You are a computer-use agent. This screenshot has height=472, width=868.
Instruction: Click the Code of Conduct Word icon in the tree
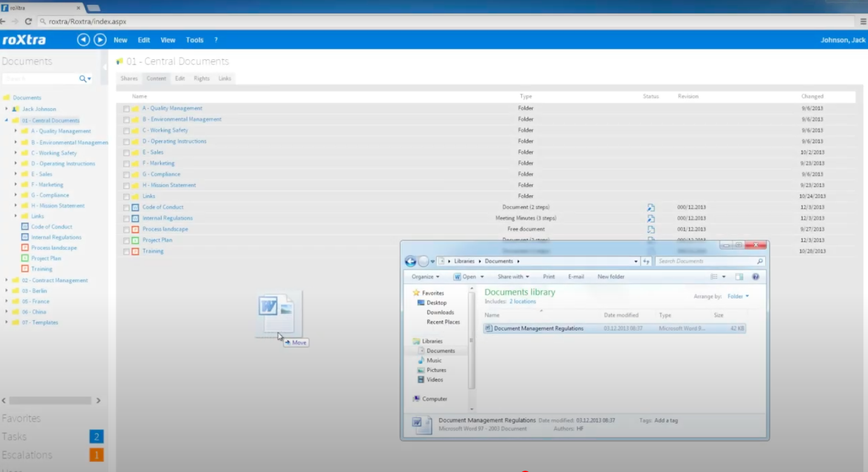25,227
